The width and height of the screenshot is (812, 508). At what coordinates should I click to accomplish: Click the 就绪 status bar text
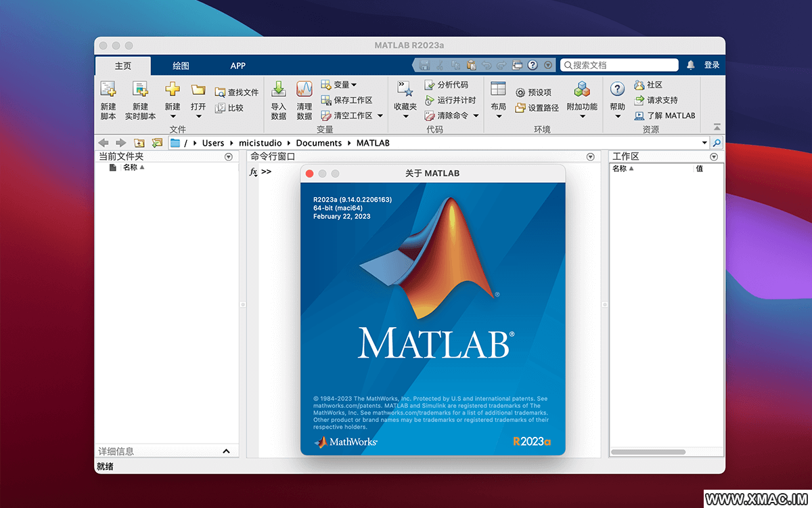[105, 467]
